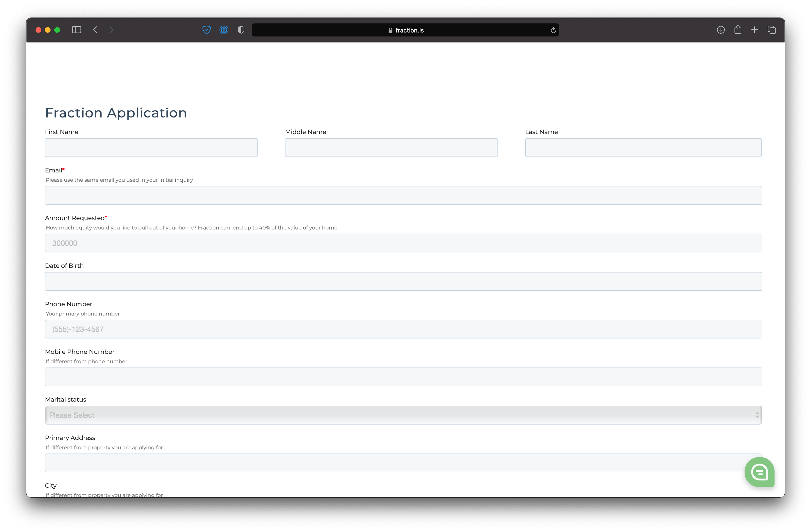Screen dimensions: 811x532
Task: Open the 1Password extension icon
Action: coord(224,30)
